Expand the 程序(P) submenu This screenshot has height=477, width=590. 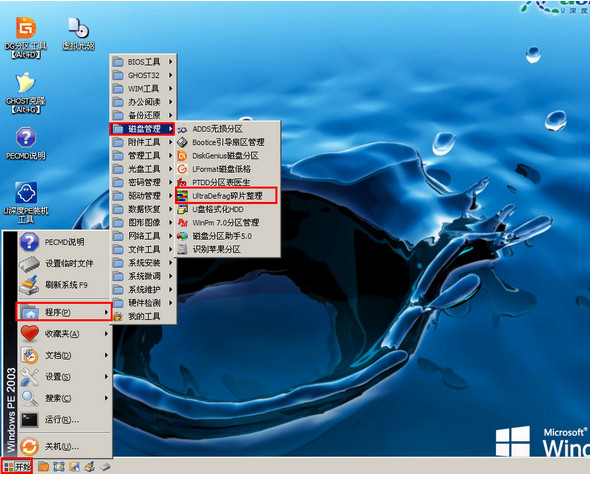click(64, 312)
